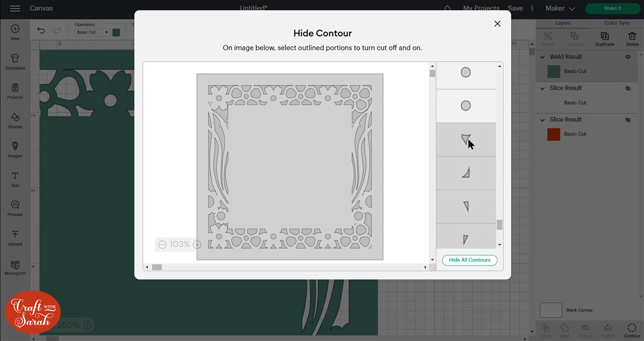Switch to the Color Sync tab
Viewport: 644px width, 341px height.
click(617, 23)
